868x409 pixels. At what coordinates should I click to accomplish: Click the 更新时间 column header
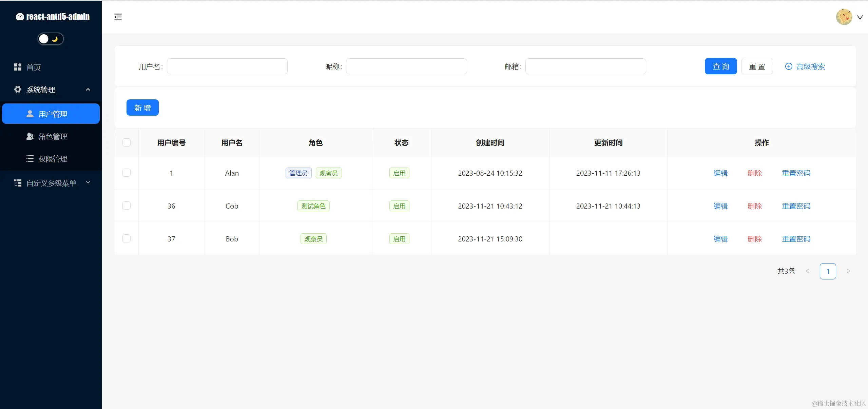pyautogui.click(x=608, y=142)
